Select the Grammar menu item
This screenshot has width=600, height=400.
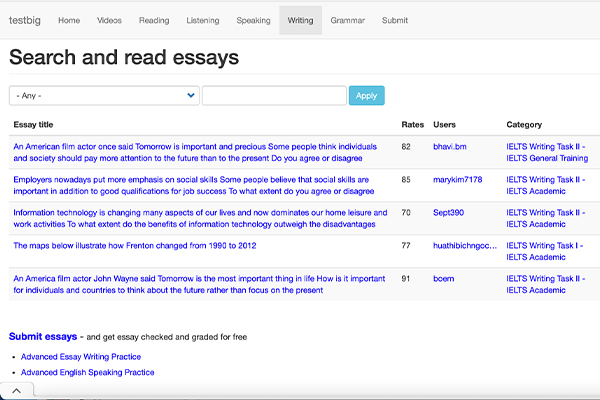[348, 20]
